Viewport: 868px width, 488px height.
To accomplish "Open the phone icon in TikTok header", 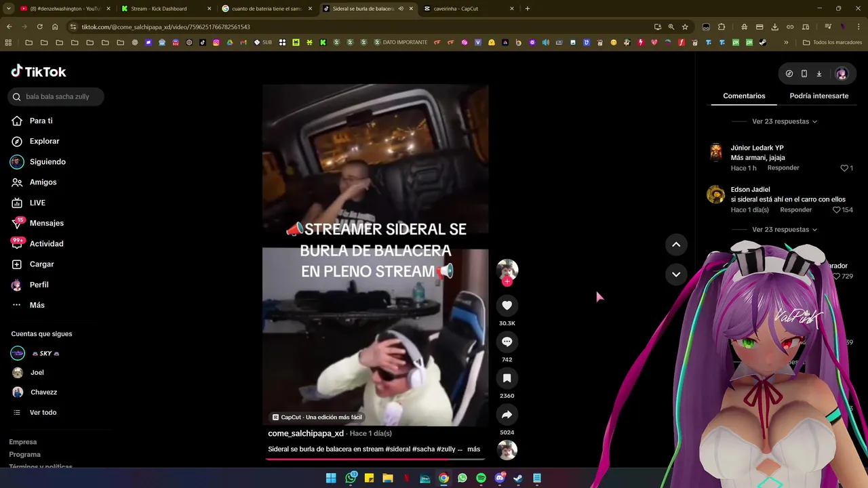I will (x=804, y=73).
